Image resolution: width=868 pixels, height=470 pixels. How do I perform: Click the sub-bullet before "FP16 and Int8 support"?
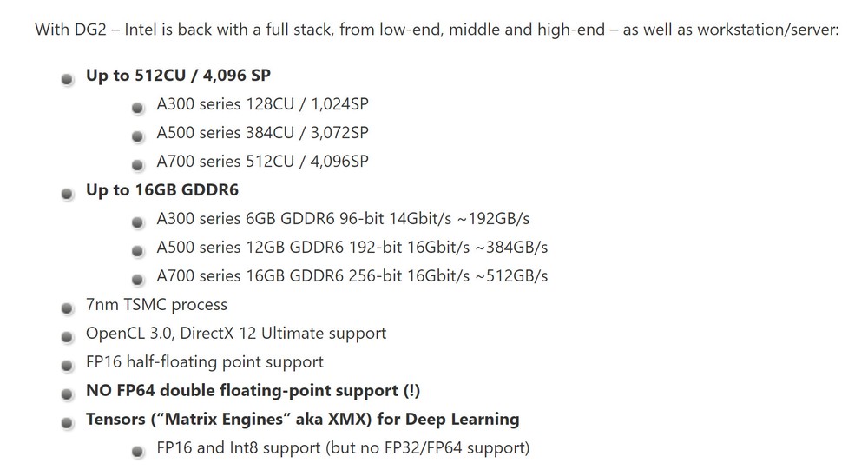click(x=137, y=452)
